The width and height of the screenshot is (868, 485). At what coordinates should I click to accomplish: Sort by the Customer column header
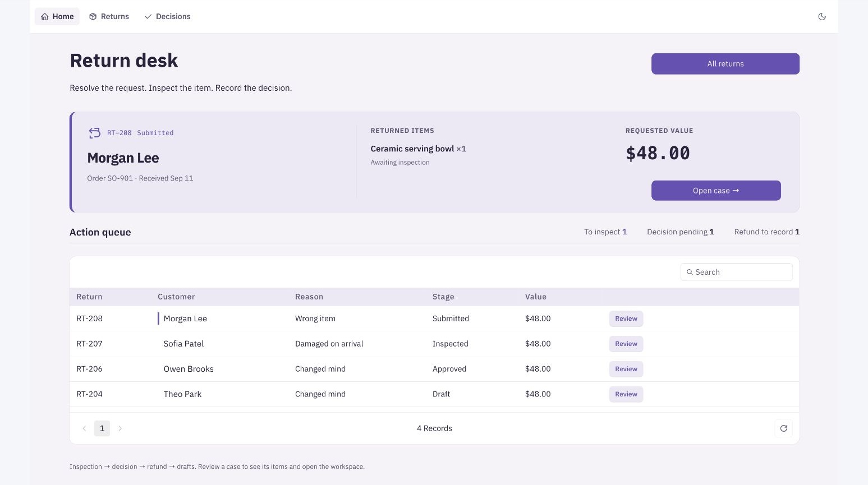176,297
